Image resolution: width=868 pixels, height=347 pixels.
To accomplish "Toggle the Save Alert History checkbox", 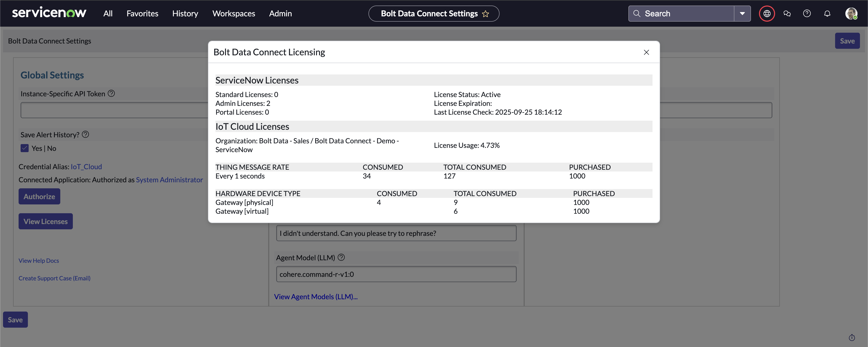I will point(25,148).
